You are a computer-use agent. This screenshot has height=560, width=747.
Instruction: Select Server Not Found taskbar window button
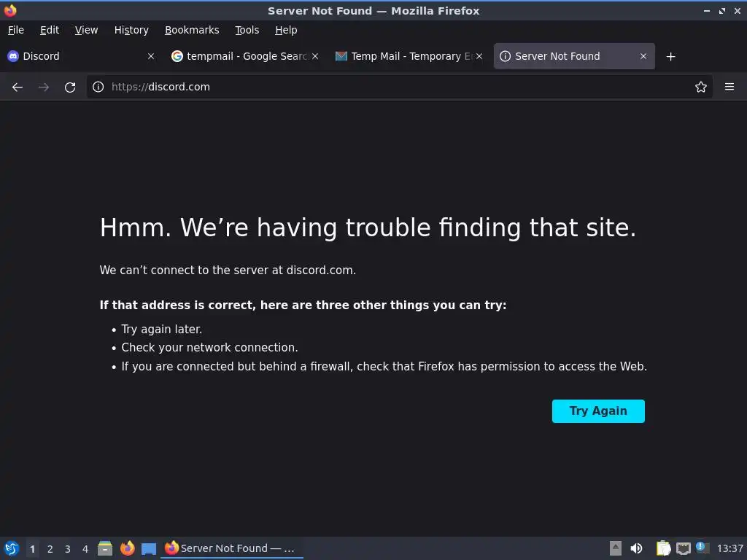(x=232, y=548)
